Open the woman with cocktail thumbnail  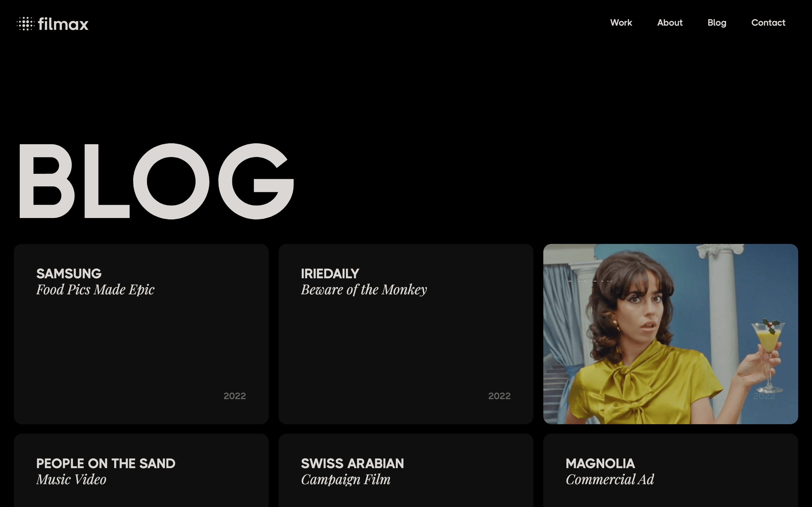coord(670,334)
